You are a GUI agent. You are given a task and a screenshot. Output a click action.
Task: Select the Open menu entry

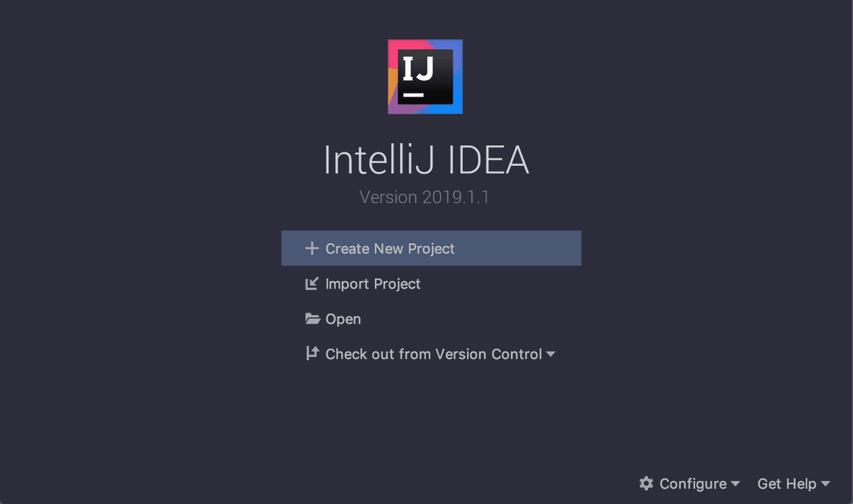[x=343, y=319]
